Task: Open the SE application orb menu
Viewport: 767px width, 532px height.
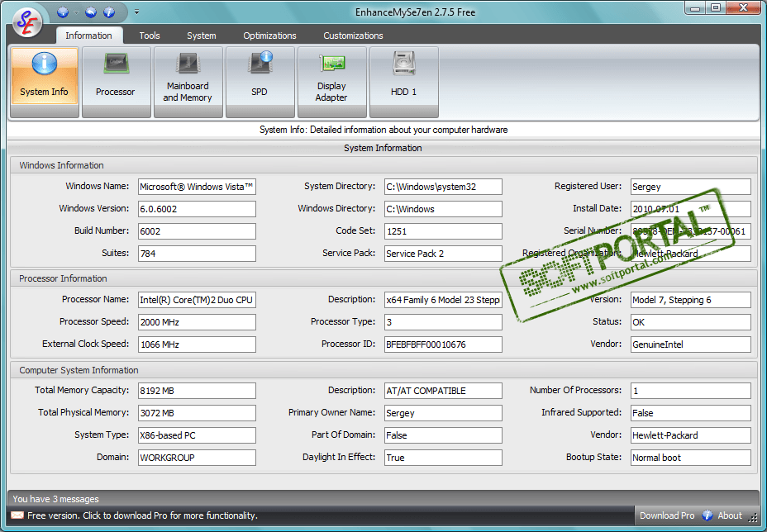Action: coord(27,22)
